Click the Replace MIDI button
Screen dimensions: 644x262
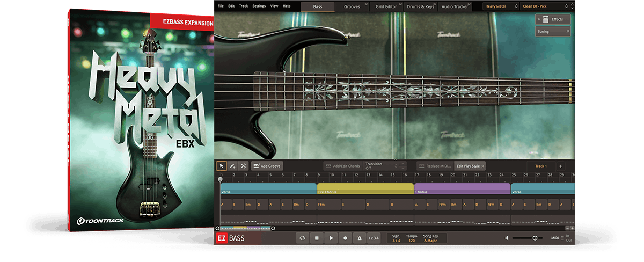tap(435, 166)
